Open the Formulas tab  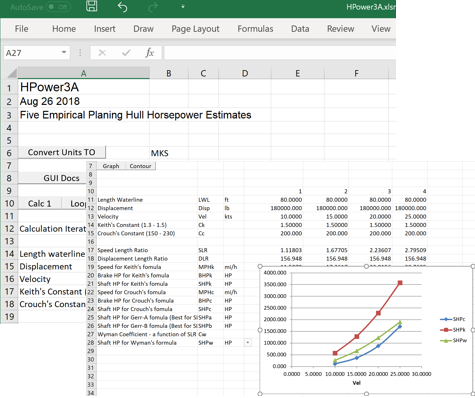[x=255, y=29]
